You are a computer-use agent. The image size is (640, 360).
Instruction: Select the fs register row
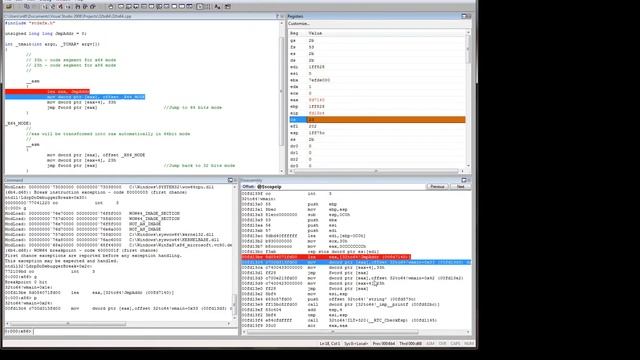pyautogui.click(x=377, y=47)
